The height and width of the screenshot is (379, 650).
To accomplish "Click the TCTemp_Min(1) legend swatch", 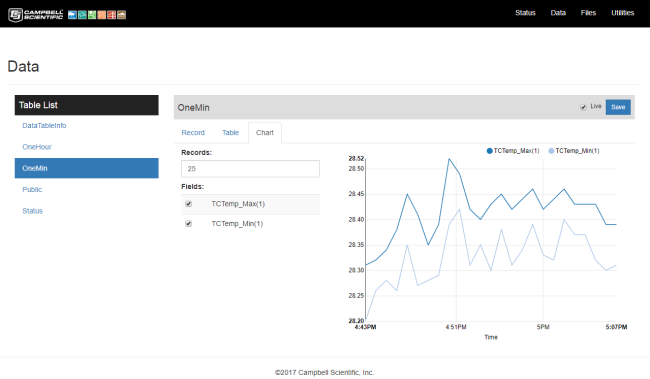I will coord(551,151).
